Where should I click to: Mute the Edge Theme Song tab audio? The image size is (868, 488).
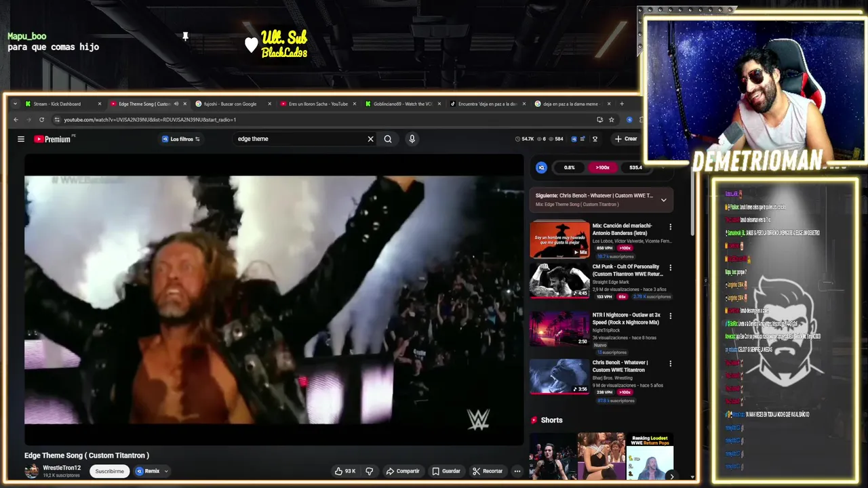pos(176,104)
